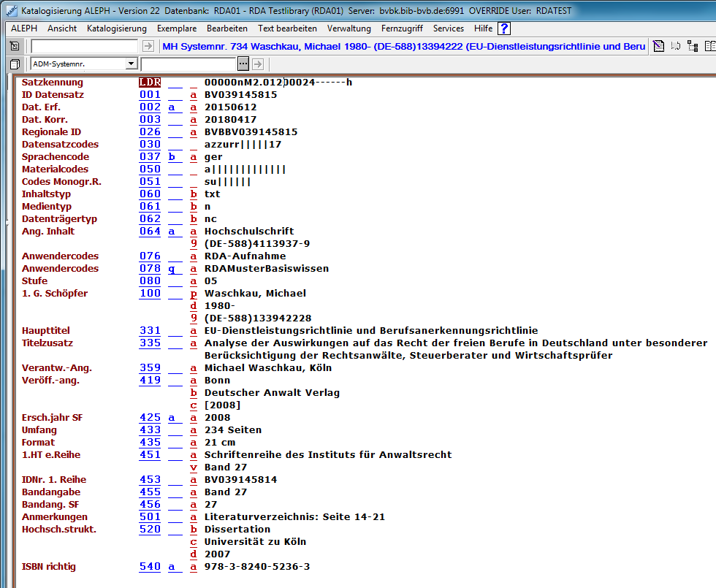Open the Katalogisierung menu

tap(116, 28)
